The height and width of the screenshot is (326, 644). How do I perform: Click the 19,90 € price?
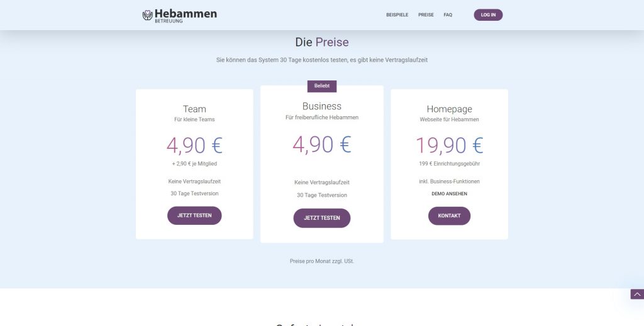(x=449, y=145)
